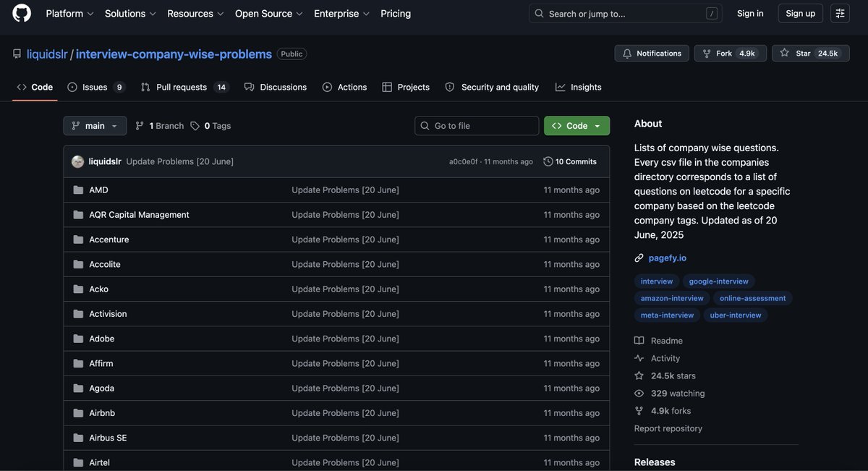The height and width of the screenshot is (471, 868).
Task: Open the GitHub home logo
Action: point(22,13)
